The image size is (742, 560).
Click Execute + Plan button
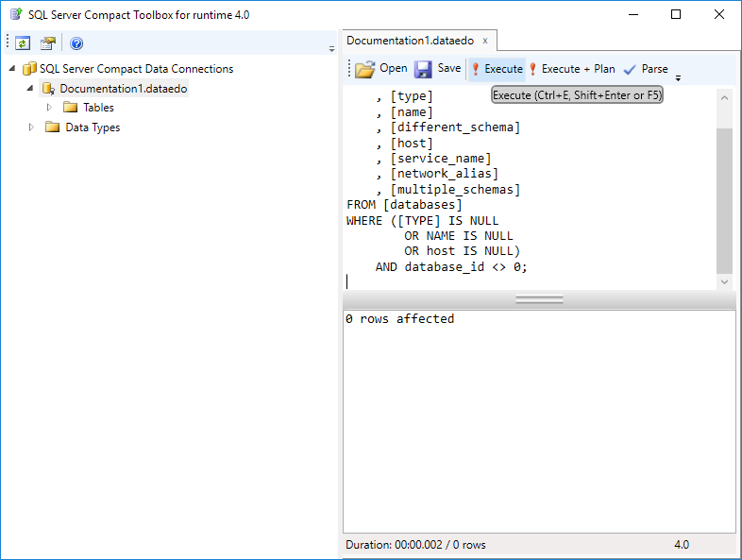click(571, 69)
